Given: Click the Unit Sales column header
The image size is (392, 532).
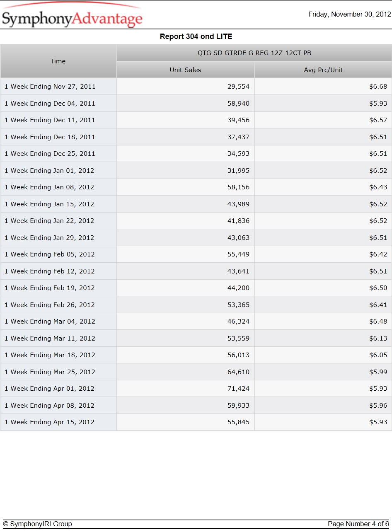Looking at the screenshot, I should point(185,70).
